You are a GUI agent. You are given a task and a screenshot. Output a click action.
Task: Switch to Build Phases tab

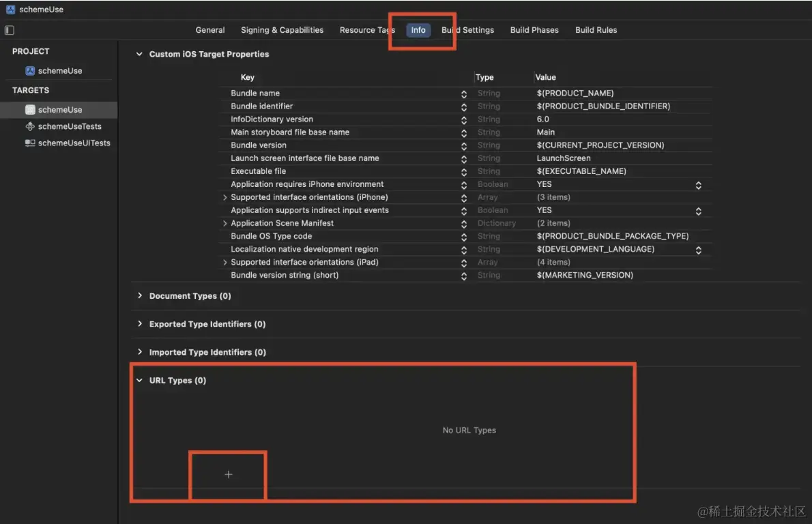tap(534, 30)
